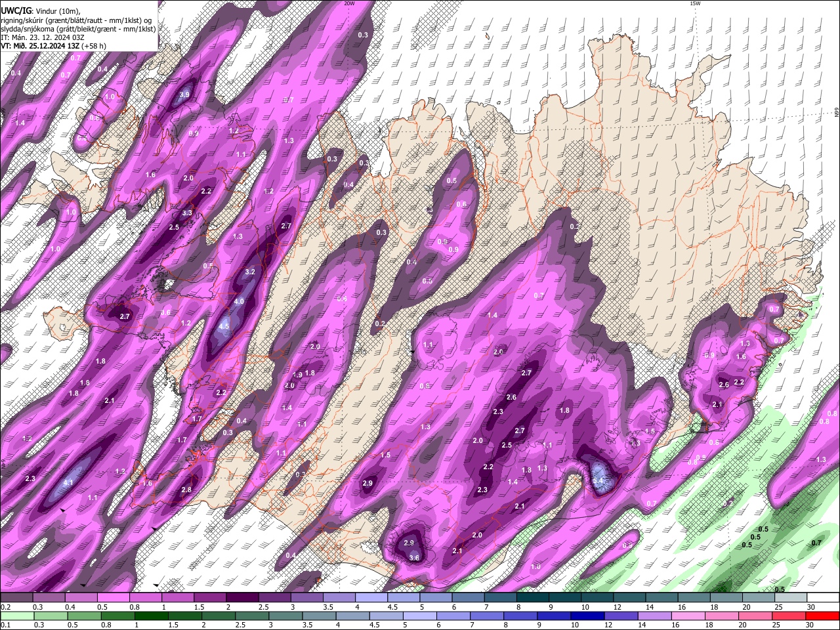Click the 3.9 precipitation value on the map

coord(184,95)
